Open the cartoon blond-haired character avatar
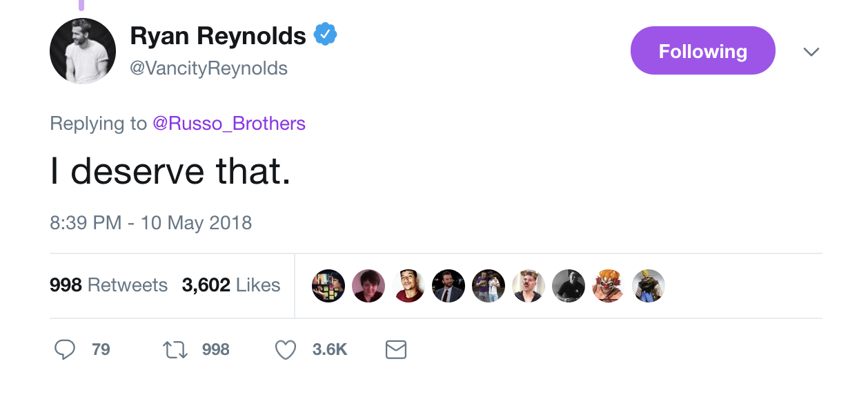The width and height of the screenshot is (868, 395). (x=649, y=285)
